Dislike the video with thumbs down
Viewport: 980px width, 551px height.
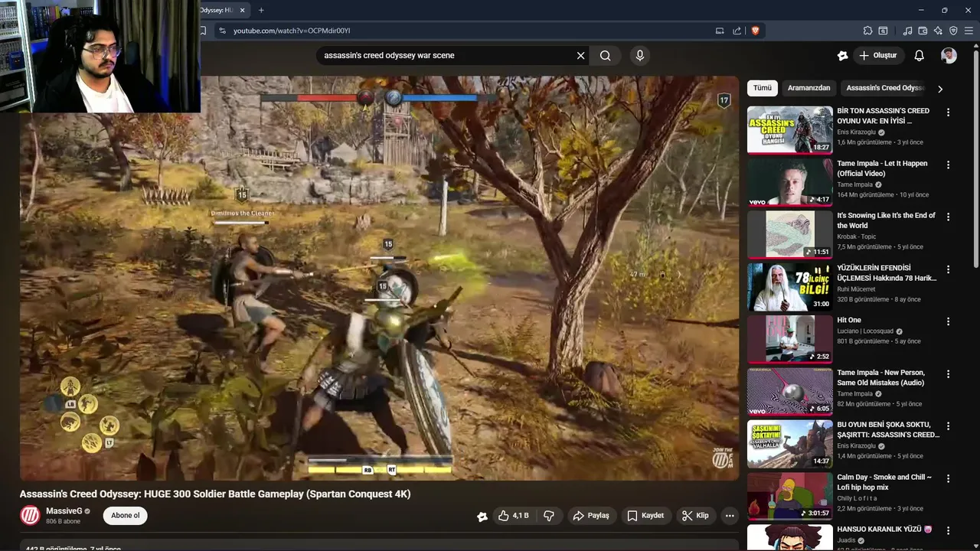point(549,516)
